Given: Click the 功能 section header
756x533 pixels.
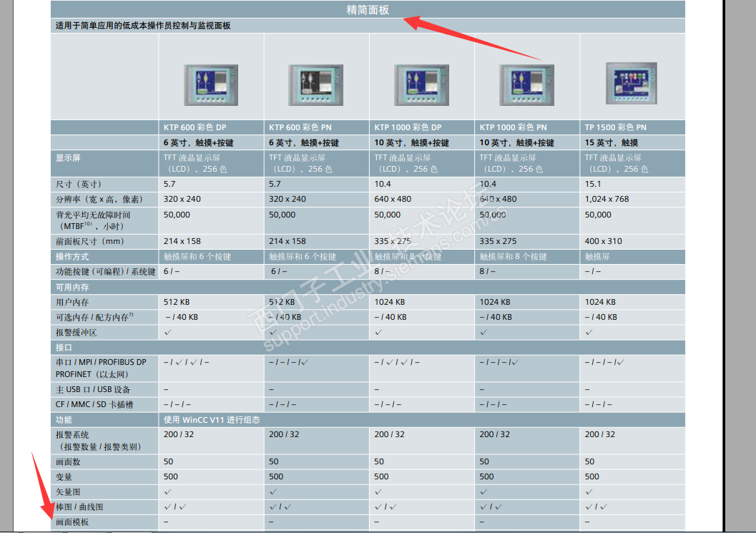Looking at the screenshot, I should pyautogui.click(x=64, y=420).
